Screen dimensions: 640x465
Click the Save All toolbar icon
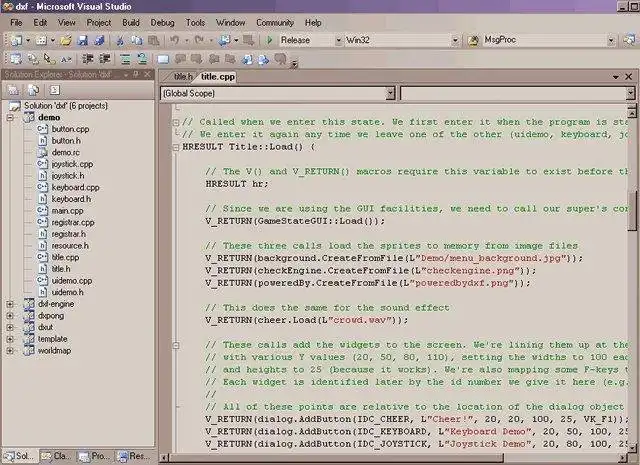click(x=99, y=40)
